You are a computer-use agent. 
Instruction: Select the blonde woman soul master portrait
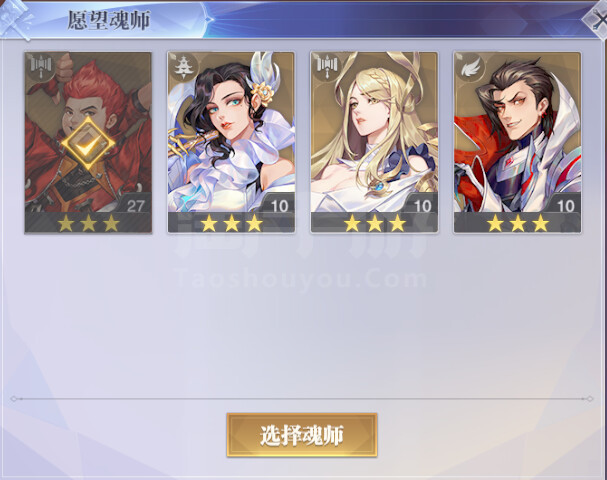tap(374, 132)
